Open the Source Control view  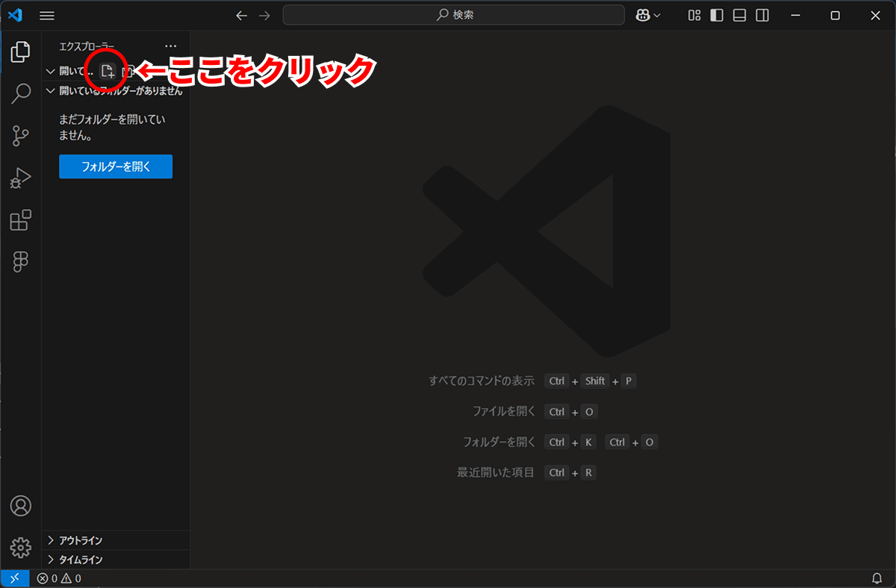21,136
